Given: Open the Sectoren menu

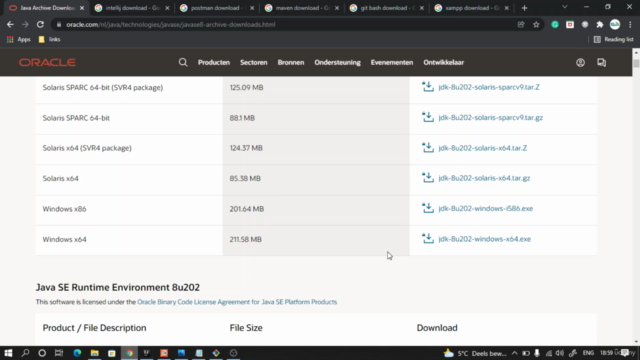Looking at the screenshot, I should [253, 62].
